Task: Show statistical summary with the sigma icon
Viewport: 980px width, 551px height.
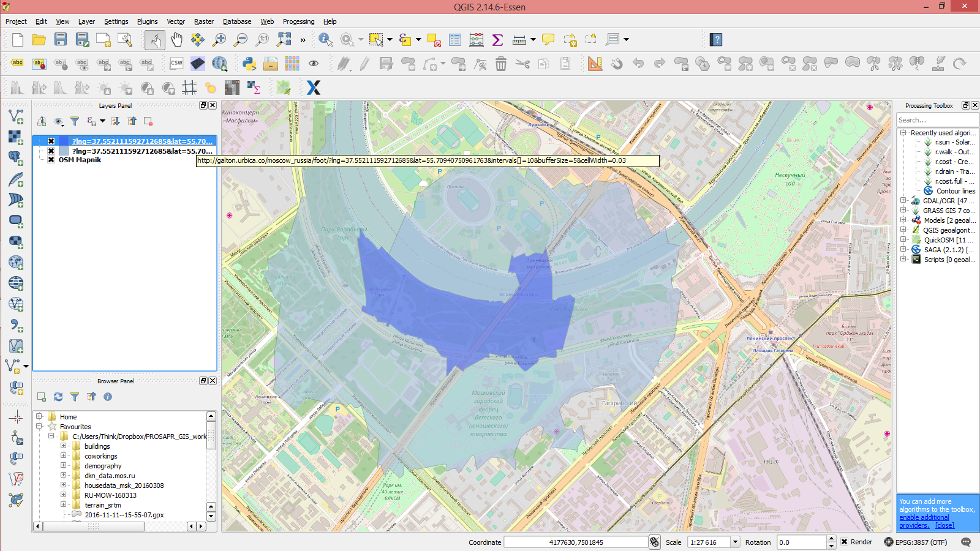Action: point(497,40)
